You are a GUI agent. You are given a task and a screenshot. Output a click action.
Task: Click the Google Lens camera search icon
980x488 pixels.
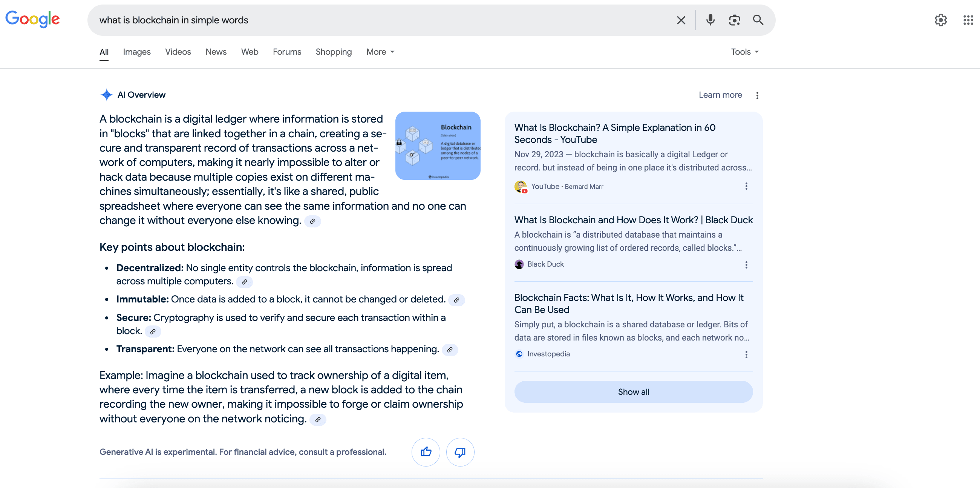[734, 20]
